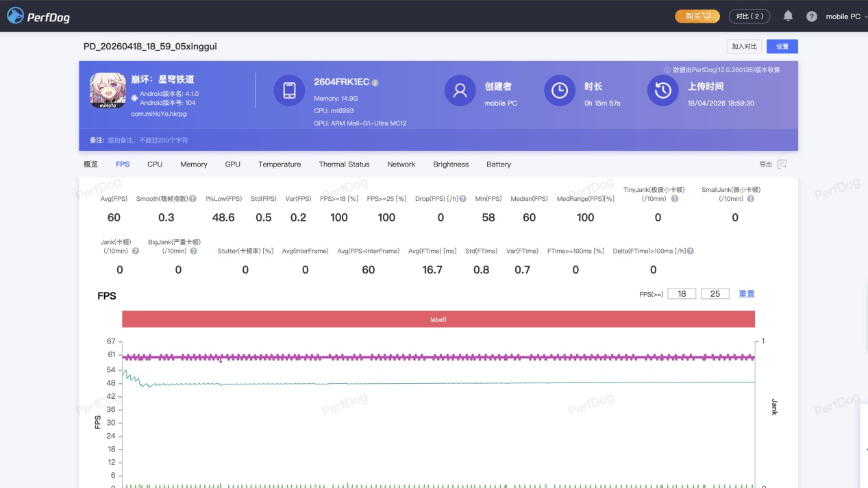Open the GPU tab
This screenshot has width=868, height=488.
click(233, 164)
